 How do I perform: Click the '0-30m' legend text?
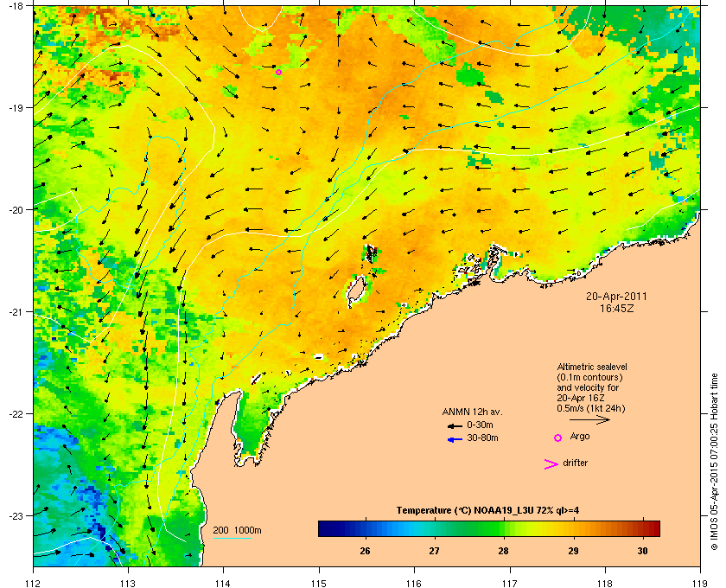[x=480, y=425]
